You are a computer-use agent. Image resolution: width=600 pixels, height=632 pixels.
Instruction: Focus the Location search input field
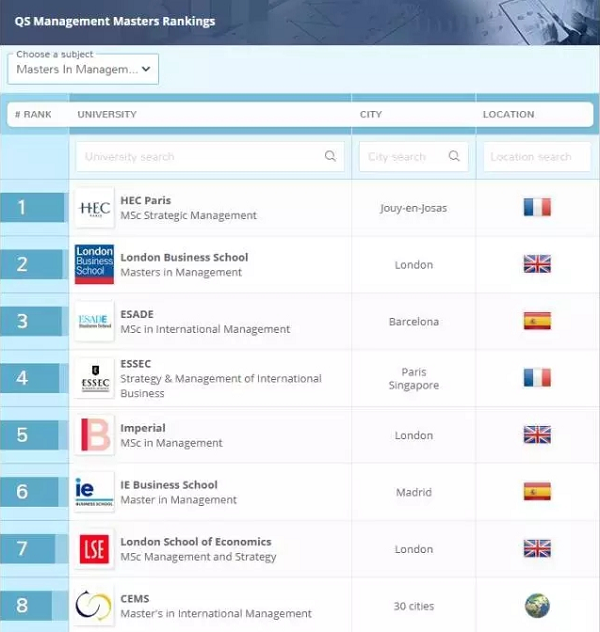click(x=536, y=157)
